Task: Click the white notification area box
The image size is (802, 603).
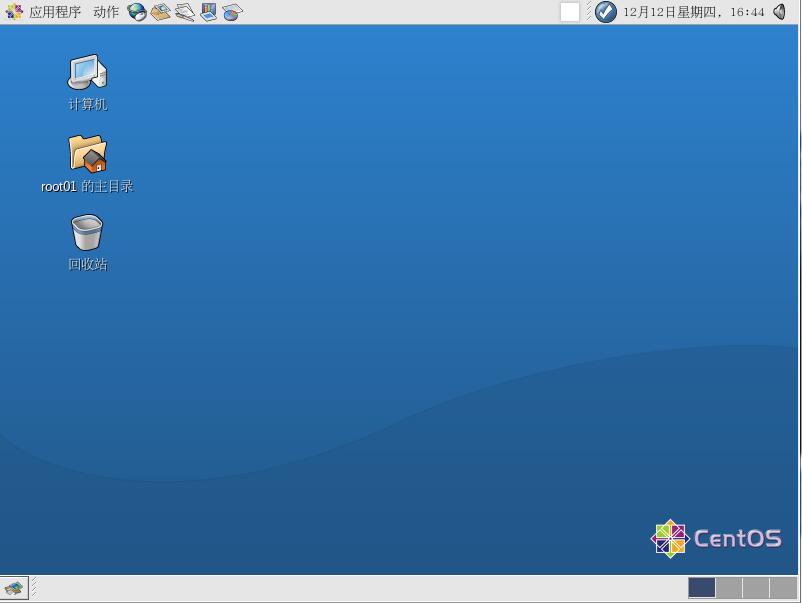Action: coord(569,12)
